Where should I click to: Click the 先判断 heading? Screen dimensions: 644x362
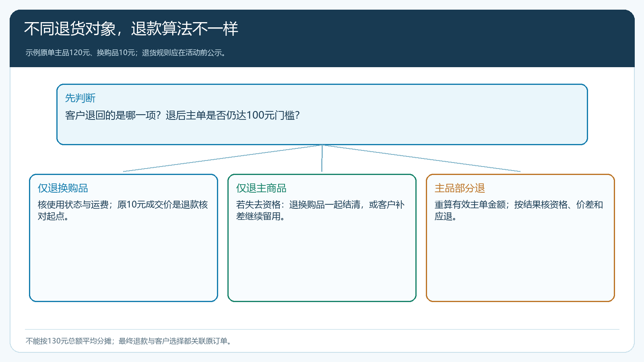coord(80,98)
